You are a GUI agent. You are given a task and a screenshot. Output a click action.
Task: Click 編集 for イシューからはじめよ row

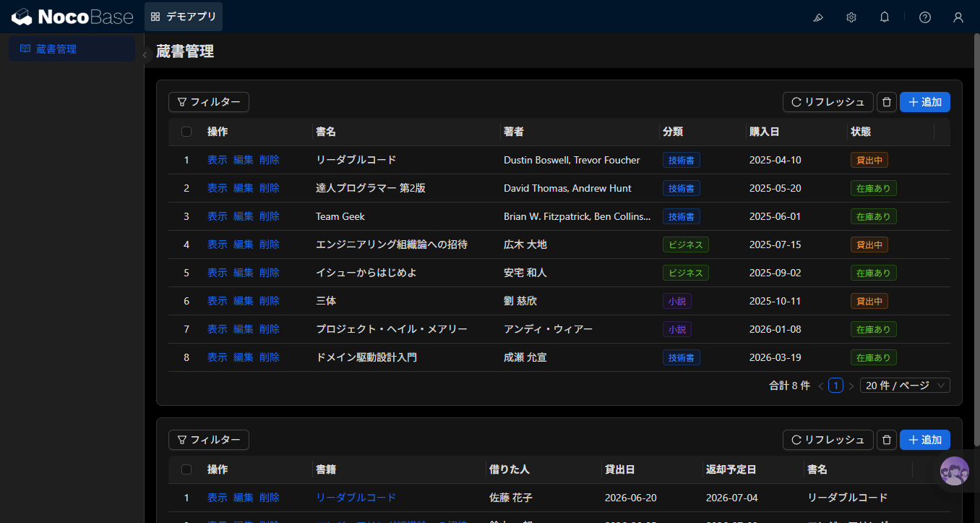pos(244,273)
